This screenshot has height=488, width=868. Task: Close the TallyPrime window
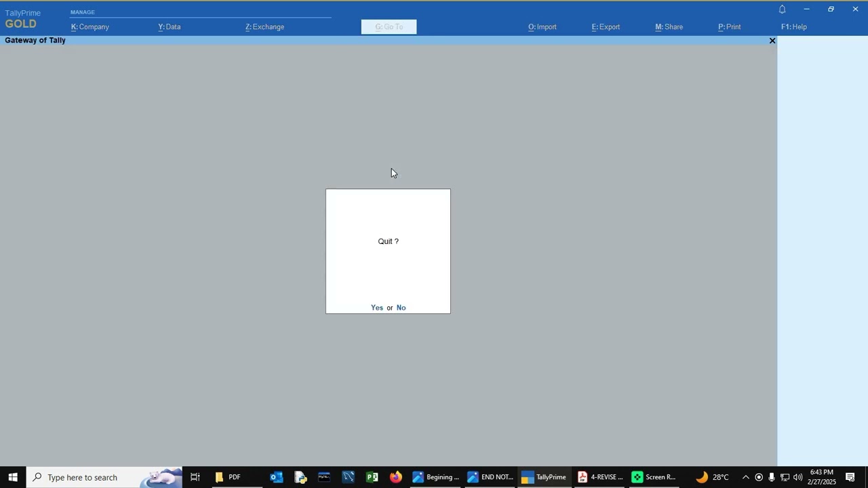tap(855, 9)
